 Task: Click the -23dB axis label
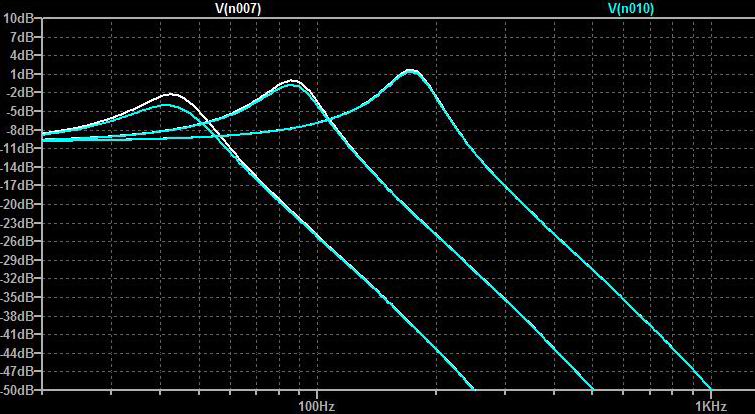click(18, 223)
